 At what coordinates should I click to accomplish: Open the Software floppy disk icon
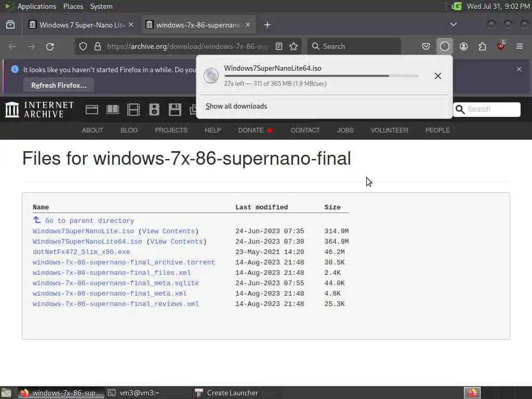click(x=175, y=110)
